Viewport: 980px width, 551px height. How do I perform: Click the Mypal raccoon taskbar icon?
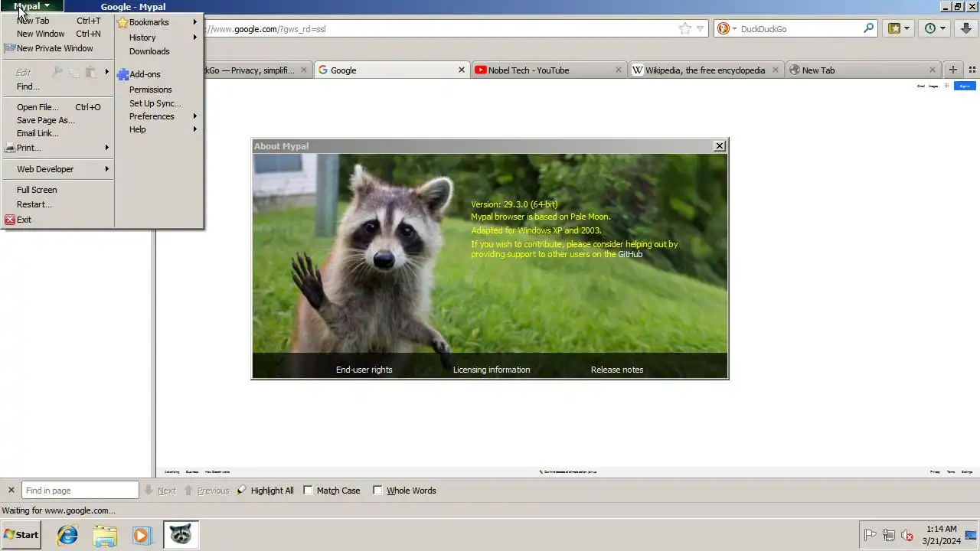tap(181, 535)
